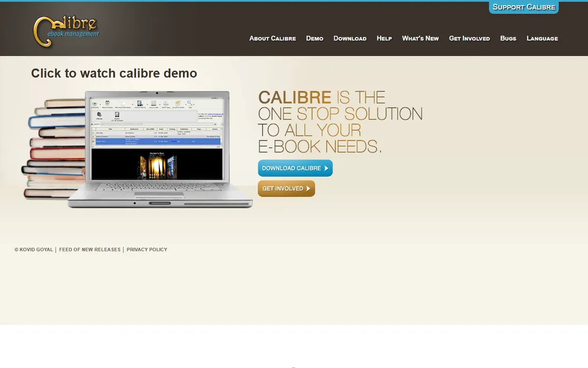Open Get Involved in navigation bar
This screenshot has height=368, width=588.
[x=469, y=39]
